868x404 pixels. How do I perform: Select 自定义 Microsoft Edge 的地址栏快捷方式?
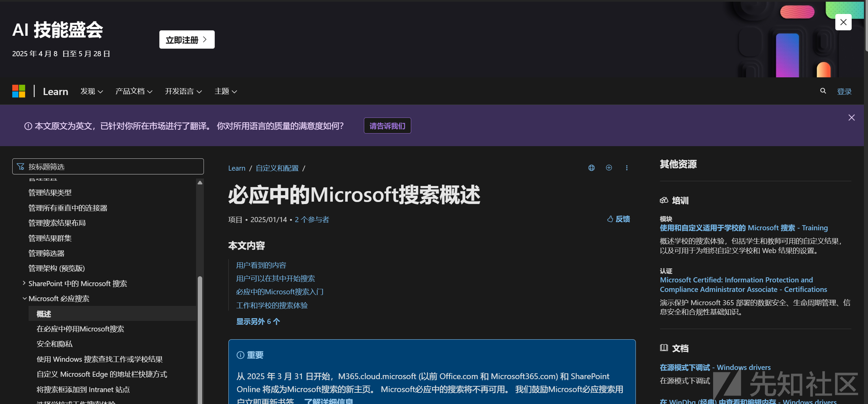point(102,374)
